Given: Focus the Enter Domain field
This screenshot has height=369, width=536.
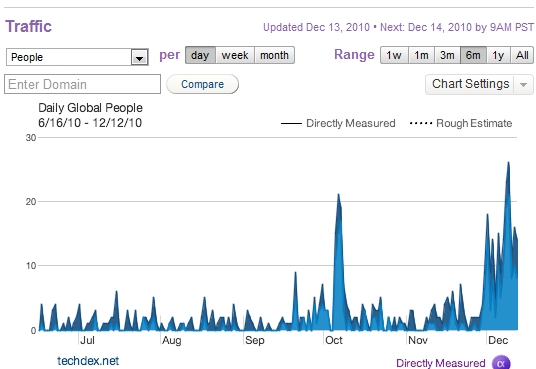Looking at the screenshot, I should 82,84.
